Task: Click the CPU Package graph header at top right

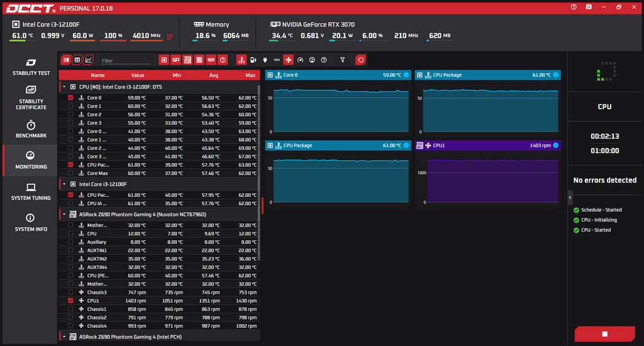Action: pos(487,75)
